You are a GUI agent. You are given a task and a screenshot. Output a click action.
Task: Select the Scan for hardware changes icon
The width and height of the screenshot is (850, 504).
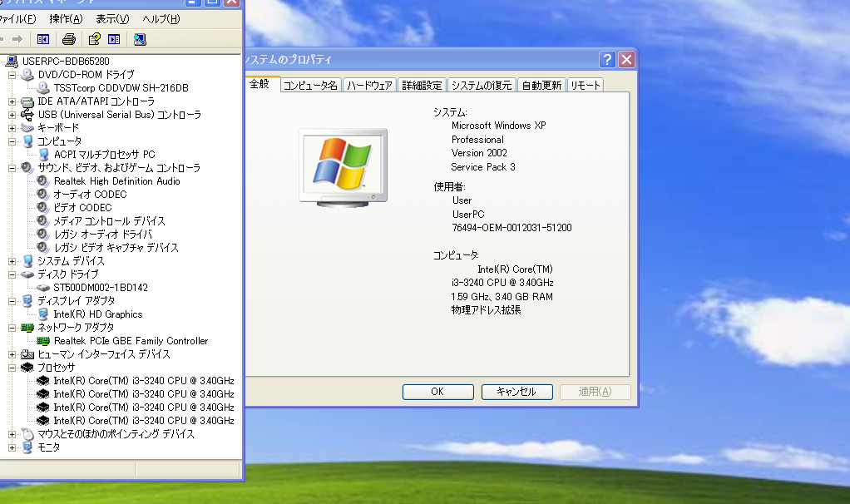tap(139, 39)
